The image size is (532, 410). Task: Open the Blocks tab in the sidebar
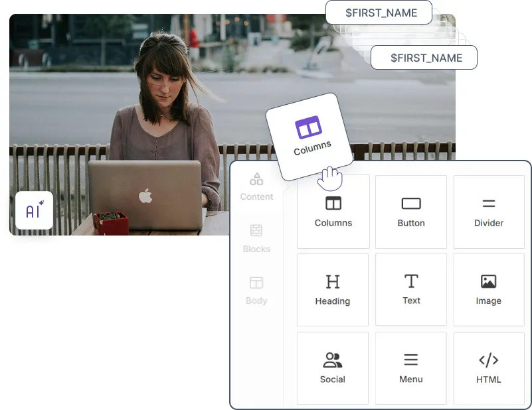click(x=256, y=238)
